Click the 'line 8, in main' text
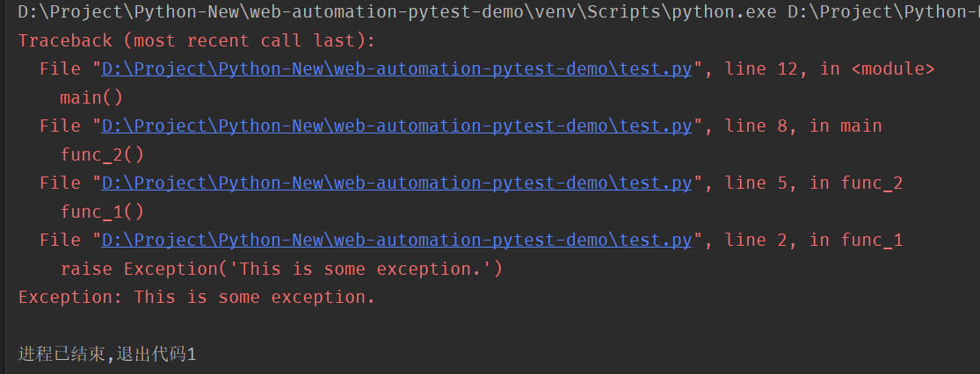Image resolution: width=980 pixels, height=374 pixels. [x=803, y=126]
